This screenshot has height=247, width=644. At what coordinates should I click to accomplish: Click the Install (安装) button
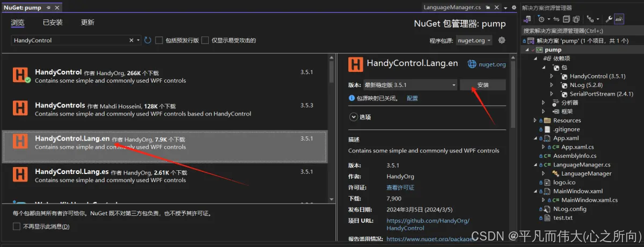[x=483, y=85]
